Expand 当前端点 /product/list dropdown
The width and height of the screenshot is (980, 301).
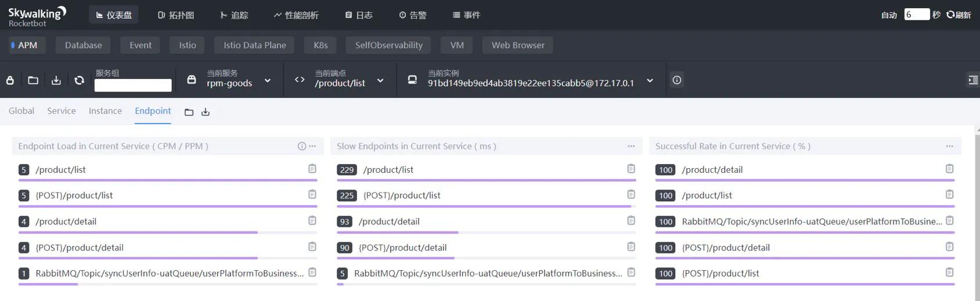(x=380, y=81)
